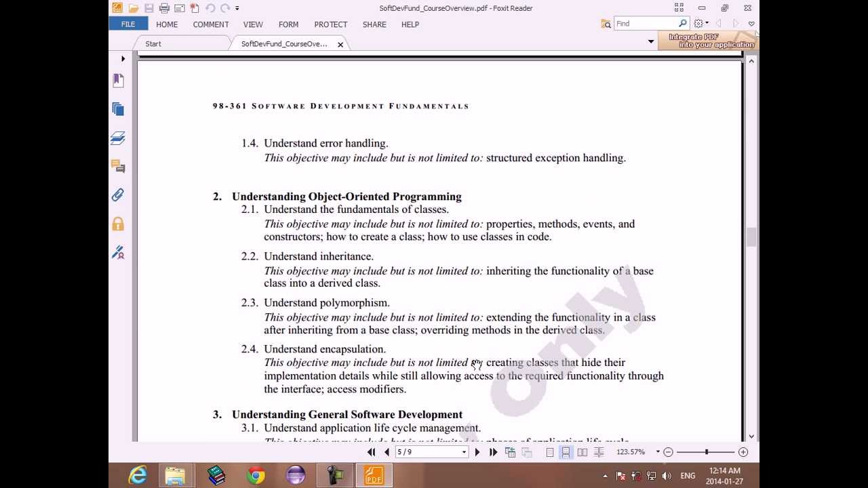Launch Google Chrome from the taskbar
The width and height of the screenshot is (868, 488).
[256, 475]
